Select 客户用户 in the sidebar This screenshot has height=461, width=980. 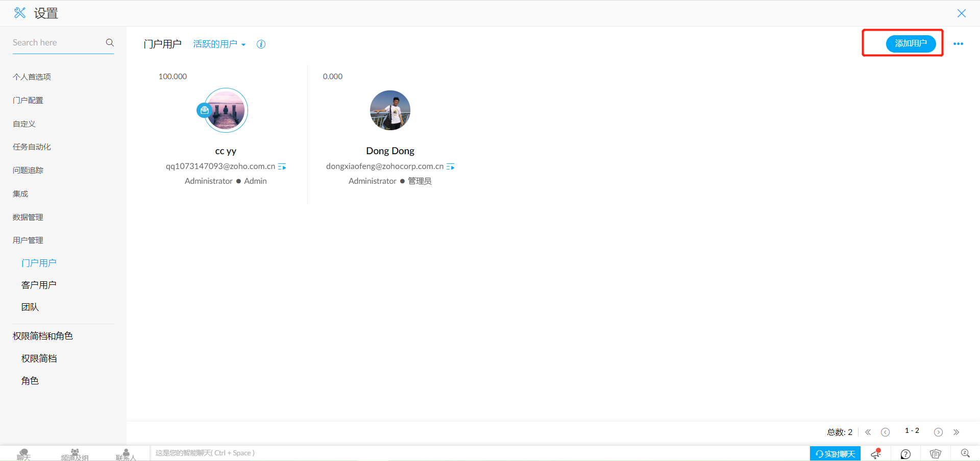point(39,285)
